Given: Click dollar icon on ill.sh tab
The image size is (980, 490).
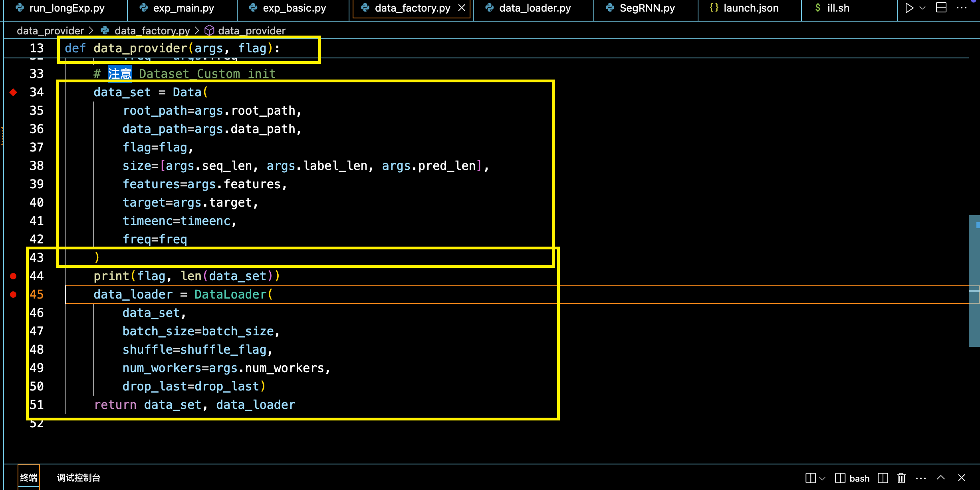Looking at the screenshot, I should [818, 8].
